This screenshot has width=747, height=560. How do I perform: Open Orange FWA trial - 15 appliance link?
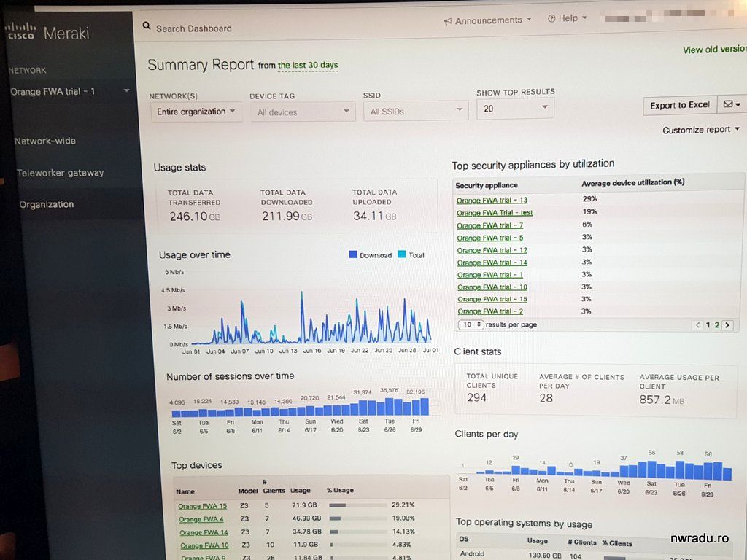tap(492, 299)
